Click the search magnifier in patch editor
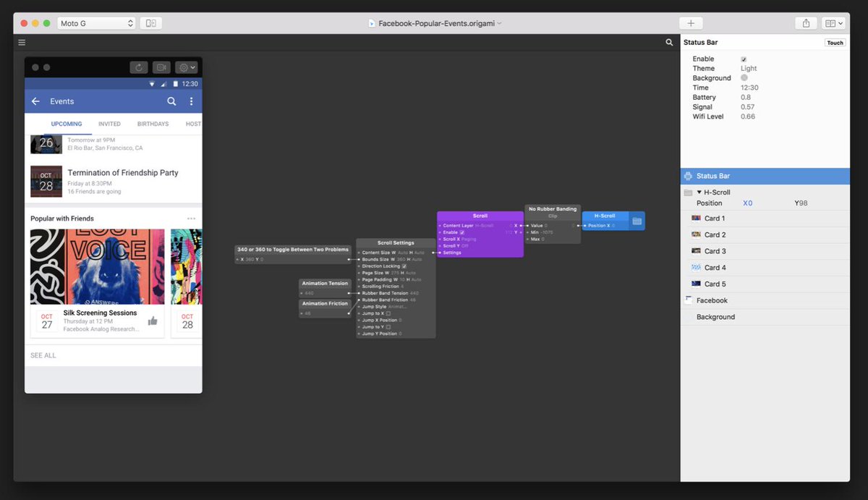This screenshot has height=500, width=868. 669,43
